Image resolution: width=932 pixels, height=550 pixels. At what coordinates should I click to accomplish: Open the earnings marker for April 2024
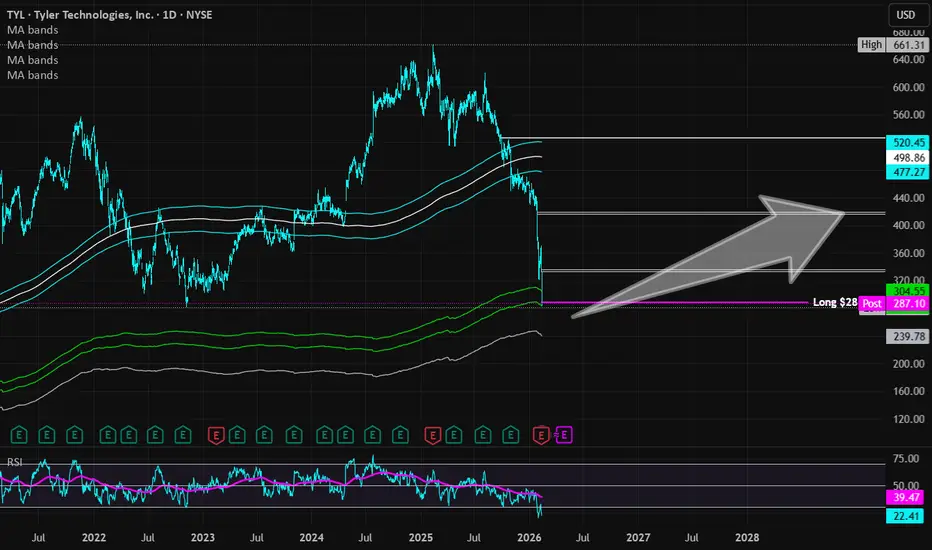click(x=345, y=435)
